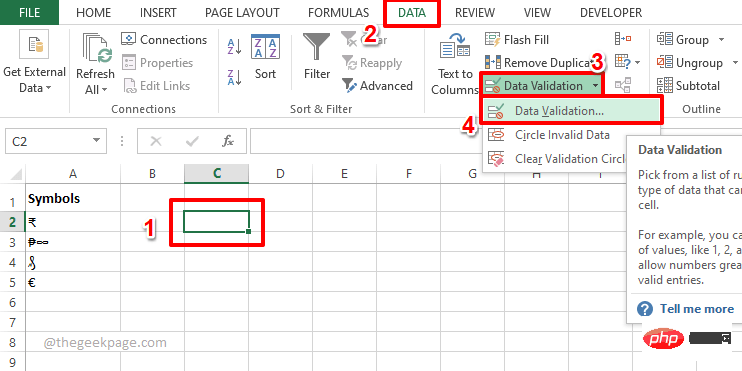
Task: Expand the Group dropdown arrow
Action: click(721, 39)
